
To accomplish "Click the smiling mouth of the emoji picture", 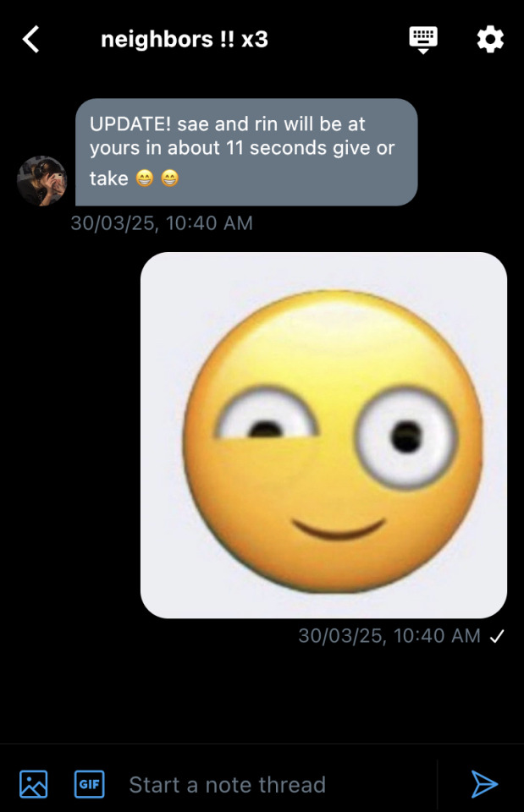I will 339,533.
